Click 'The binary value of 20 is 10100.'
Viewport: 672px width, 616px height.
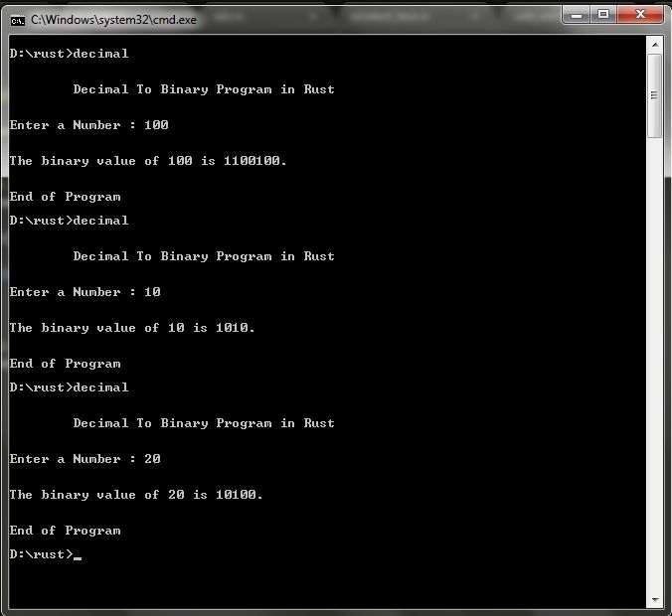[x=136, y=495]
